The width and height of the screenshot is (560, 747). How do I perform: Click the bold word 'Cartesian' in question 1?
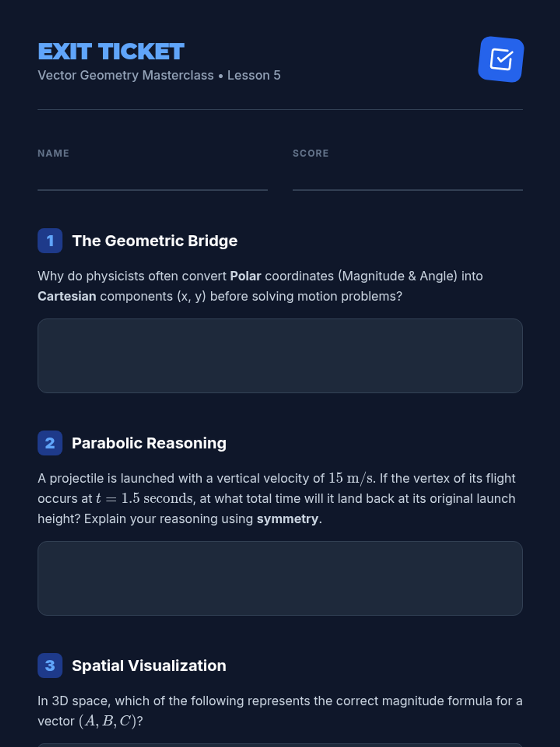pyautogui.click(x=67, y=296)
